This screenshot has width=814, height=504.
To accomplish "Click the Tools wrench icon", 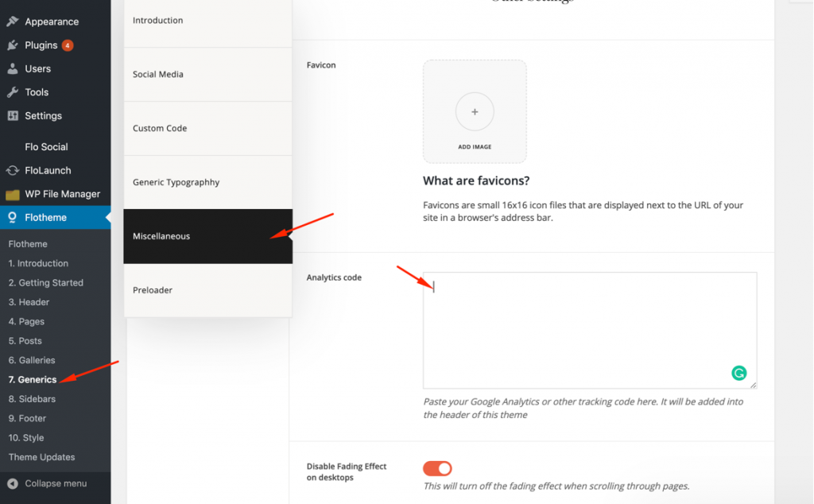I will [13, 92].
